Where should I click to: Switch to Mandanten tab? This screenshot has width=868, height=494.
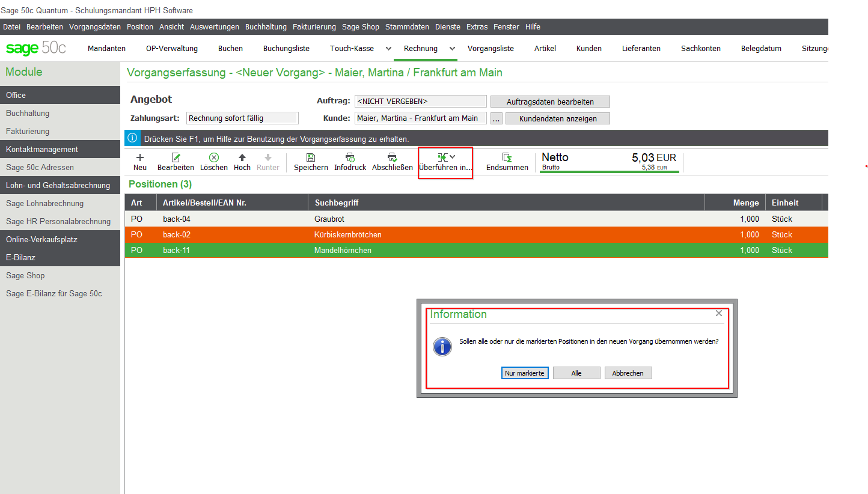(x=106, y=49)
